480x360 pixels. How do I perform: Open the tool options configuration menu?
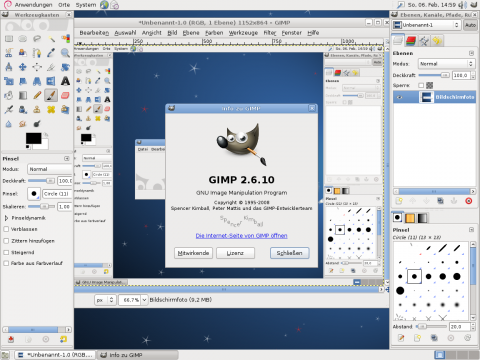click(67, 159)
